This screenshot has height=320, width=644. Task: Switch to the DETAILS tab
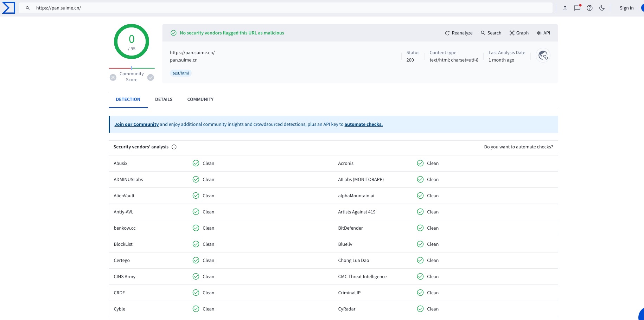click(164, 99)
